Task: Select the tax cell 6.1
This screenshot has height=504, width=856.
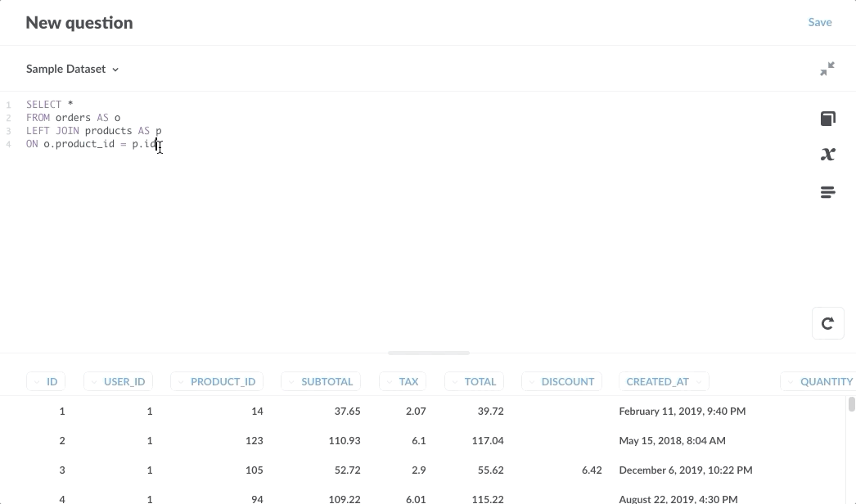Action: click(x=419, y=441)
